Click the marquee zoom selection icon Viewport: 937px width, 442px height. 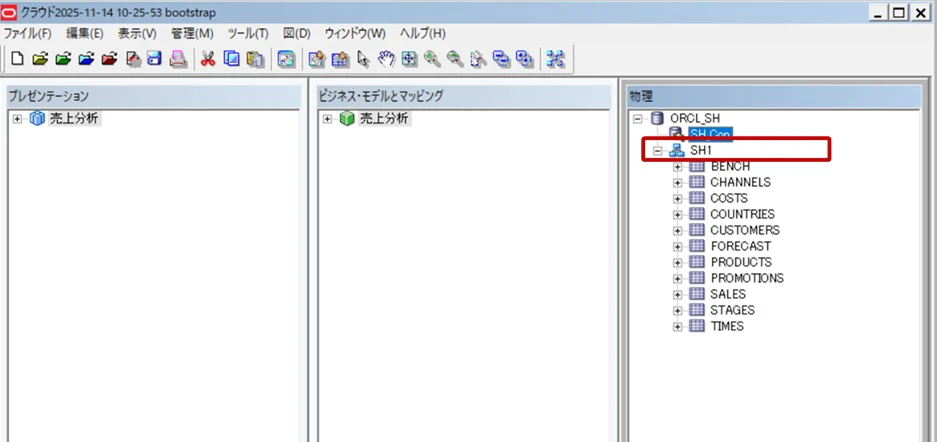click(478, 59)
